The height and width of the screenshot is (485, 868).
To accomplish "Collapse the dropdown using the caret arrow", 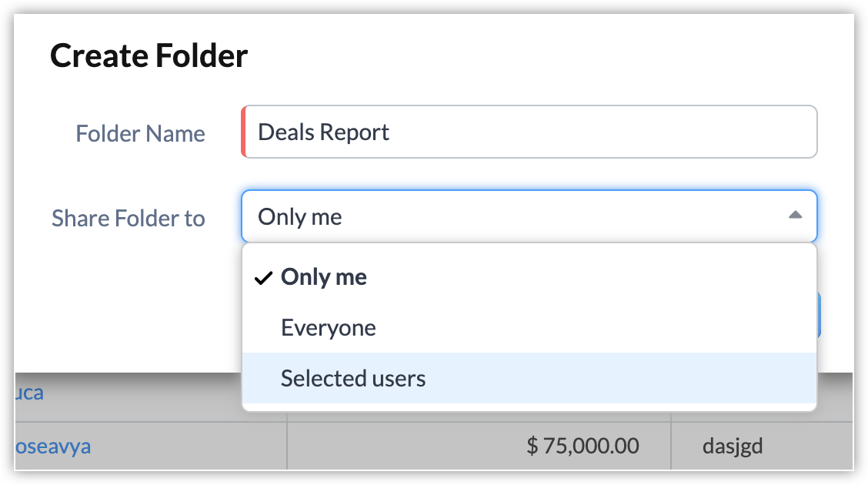I will [x=795, y=216].
